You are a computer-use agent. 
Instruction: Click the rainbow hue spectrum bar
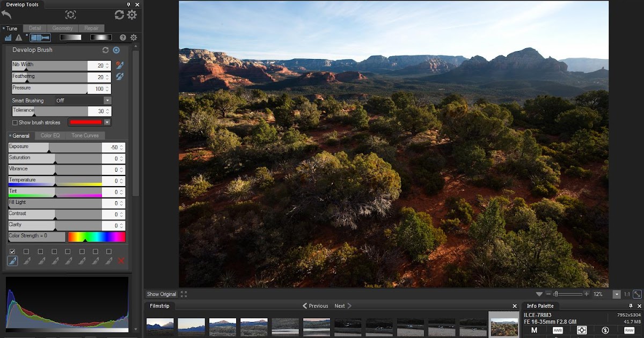[97, 237]
